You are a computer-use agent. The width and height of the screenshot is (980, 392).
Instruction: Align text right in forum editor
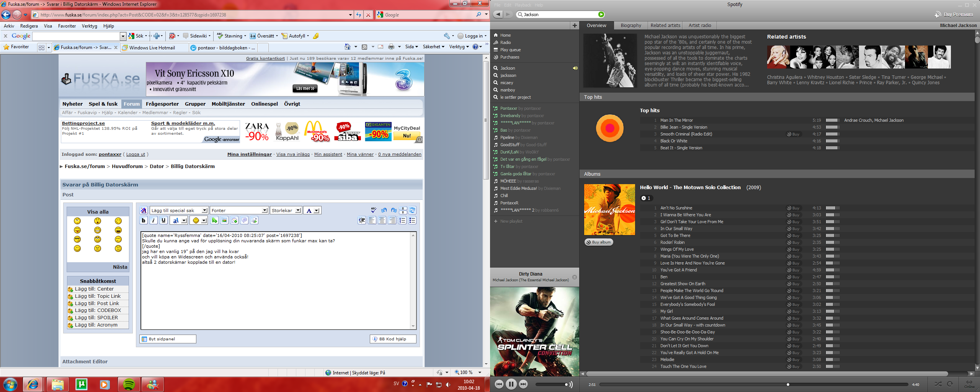point(392,220)
